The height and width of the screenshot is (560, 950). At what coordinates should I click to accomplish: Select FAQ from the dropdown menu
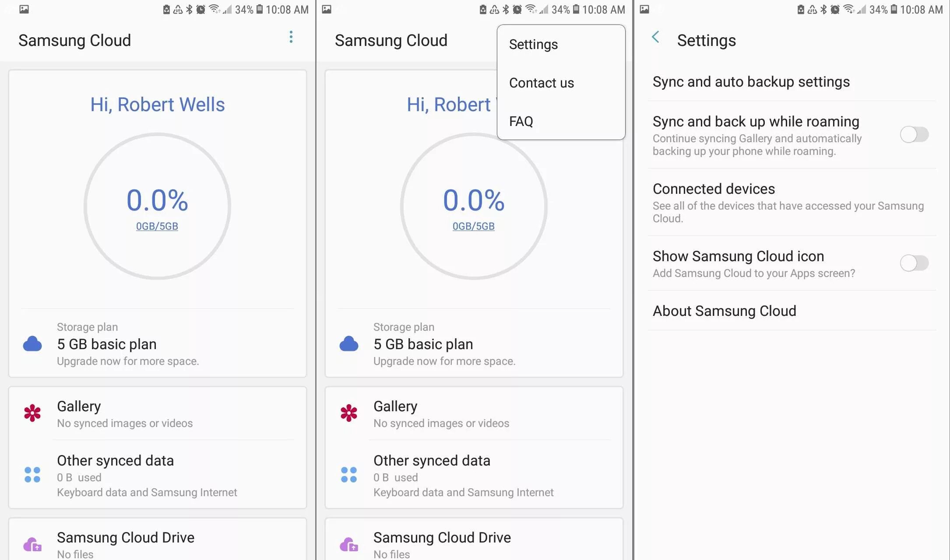pos(521,121)
